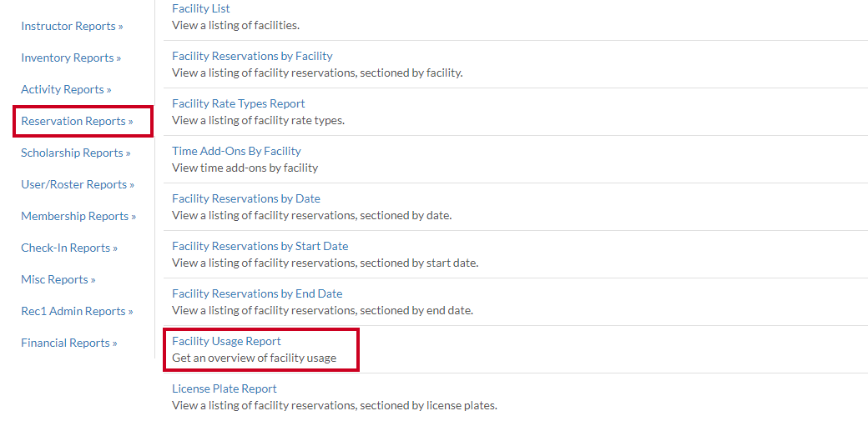868x426 pixels.
Task: Open Scholarship Reports category
Action: click(x=76, y=152)
